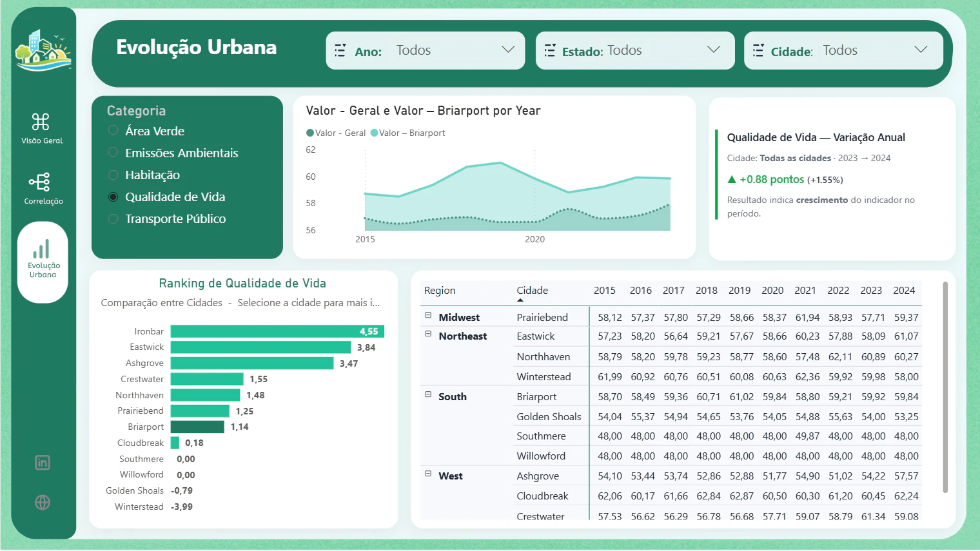Viewport: 980px width, 551px height.
Task: Select the Briarport bar in ranking
Action: point(197,427)
